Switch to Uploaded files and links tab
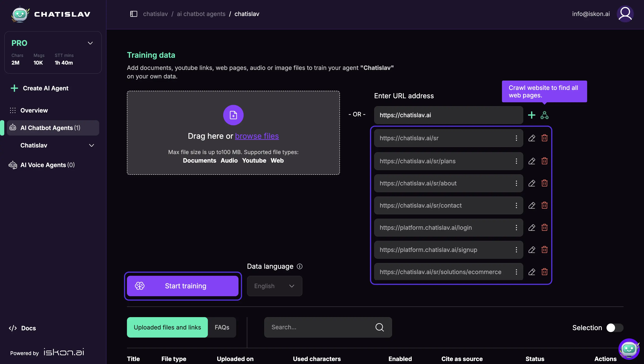The width and height of the screenshot is (644, 364). [x=167, y=328]
